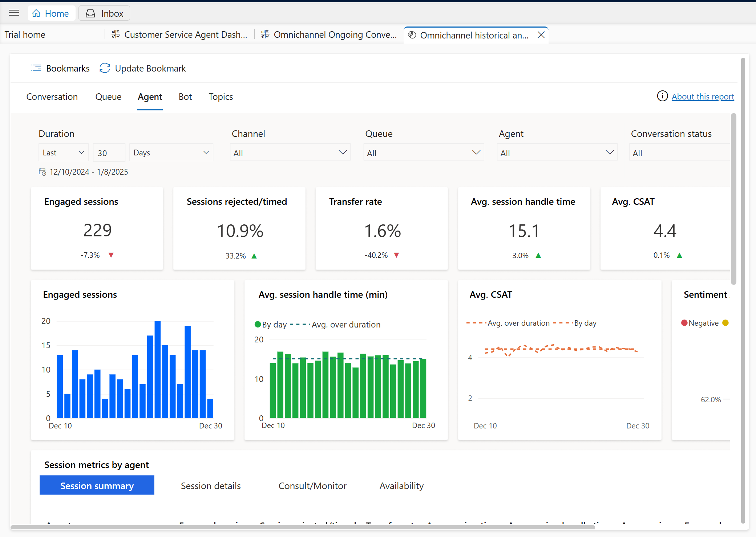
Task: Switch to Session details view
Action: [x=211, y=485]
